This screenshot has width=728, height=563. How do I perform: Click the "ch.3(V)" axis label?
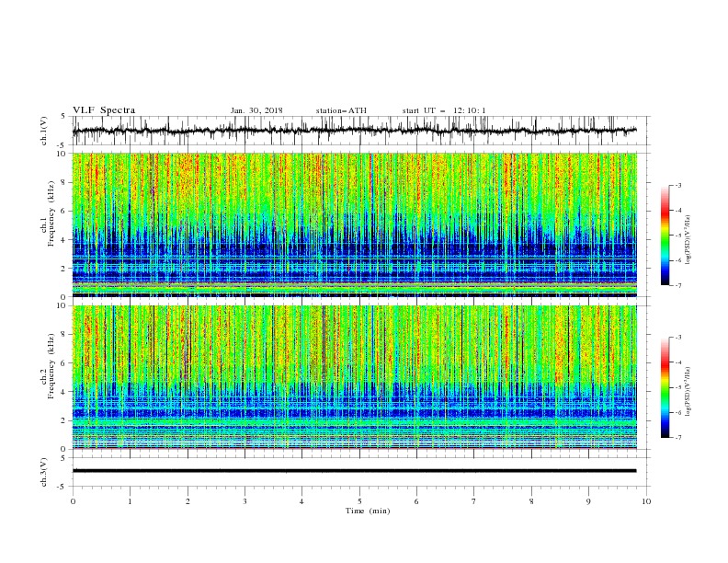pyautogui.click(x=44, y=472)
